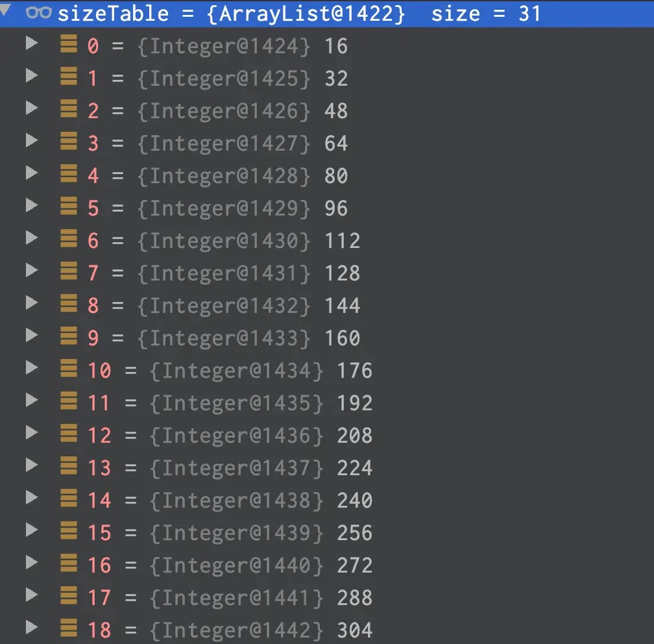Image resolution: width=654 pixels, height=644 pixels.
Task: Click the array element icon of index 1
Action: (x=69, y=77)
